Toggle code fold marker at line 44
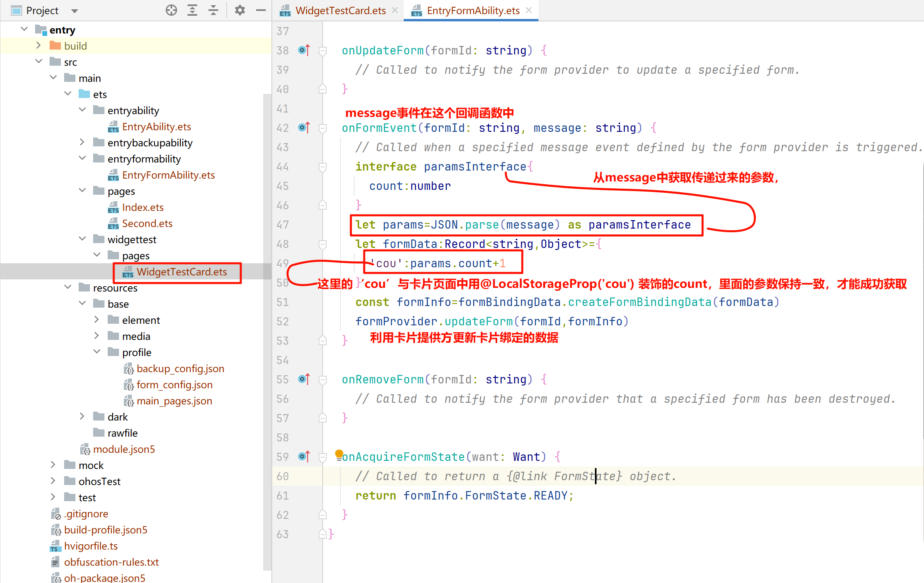Viewport: 924px width, 583px height. 323,167
